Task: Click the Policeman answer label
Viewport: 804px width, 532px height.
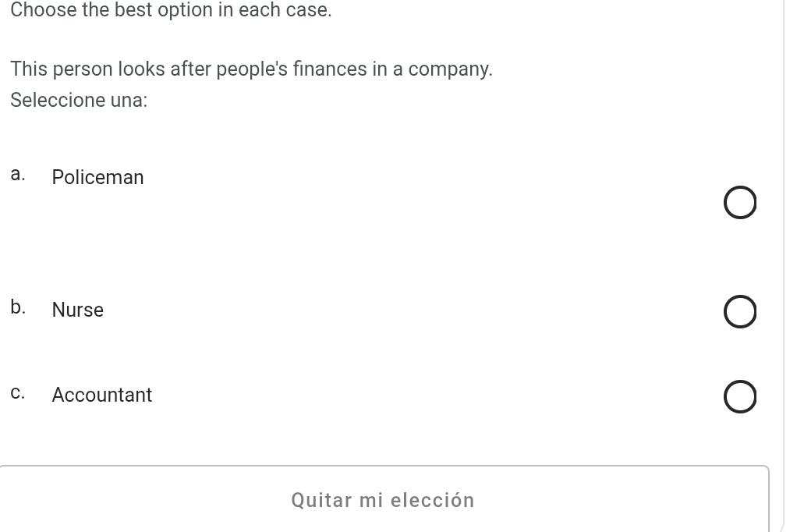Action: pos(97,178)
